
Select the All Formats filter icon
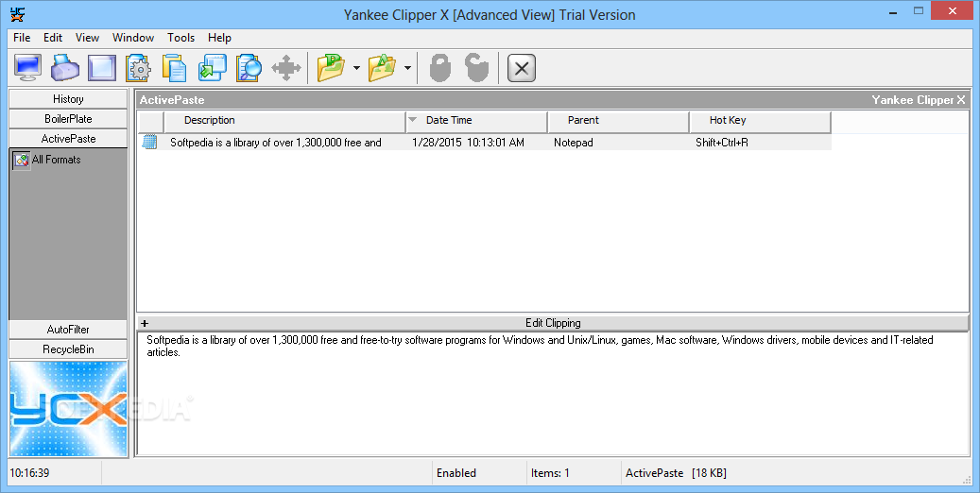tap(22, 160)
